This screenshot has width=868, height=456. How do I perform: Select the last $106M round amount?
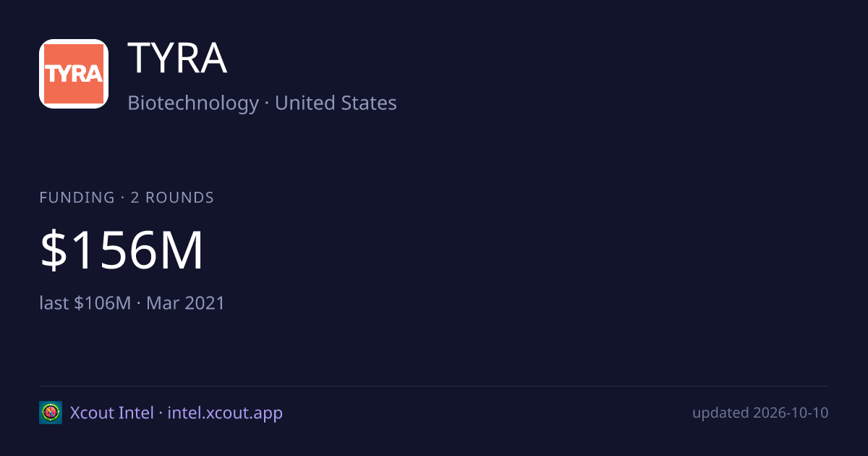click(x=85, y=303)
